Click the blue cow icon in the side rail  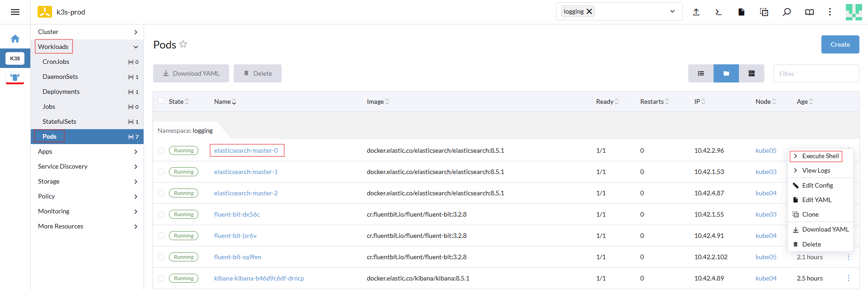point(15,77)
